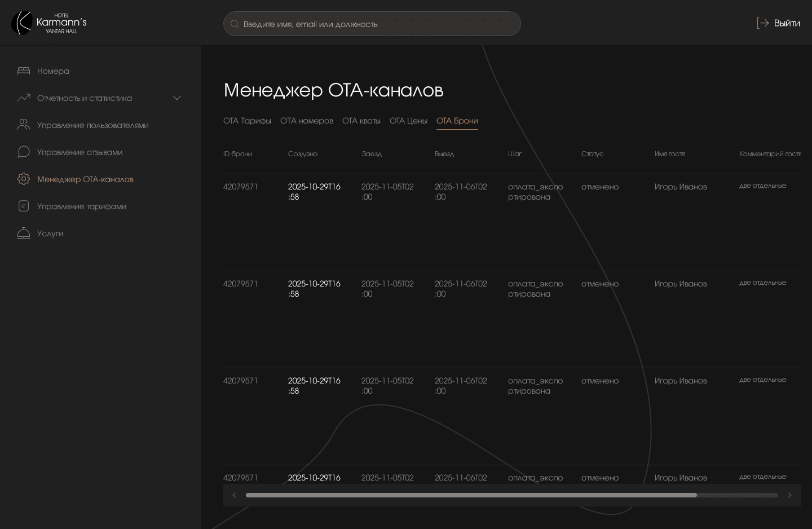Click the chart icon for Отчетность и статистика
This screenshot has width=812, height=529.
[x=24, y=98]
